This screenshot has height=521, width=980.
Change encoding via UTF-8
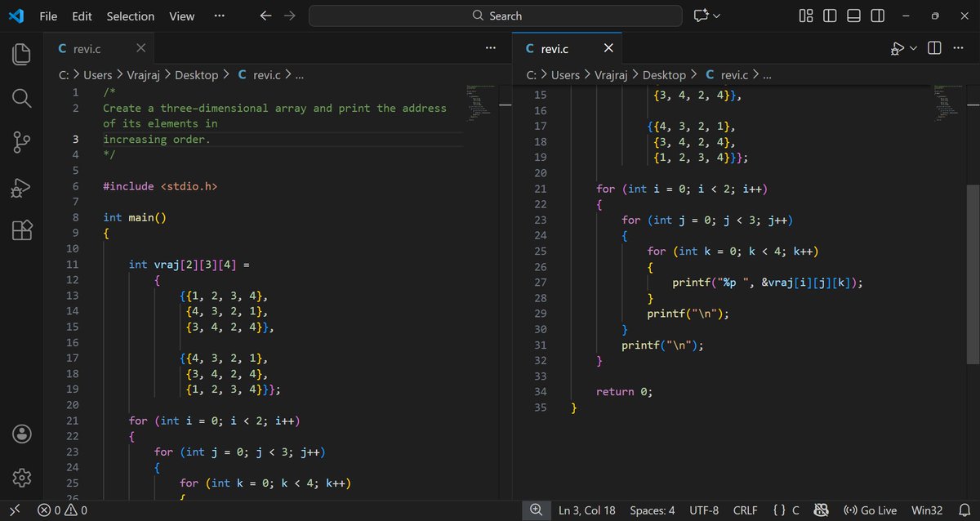704,510
